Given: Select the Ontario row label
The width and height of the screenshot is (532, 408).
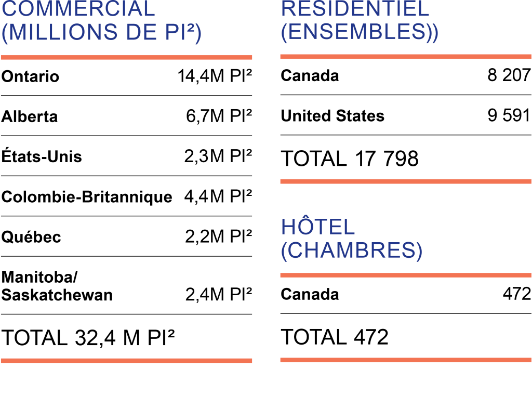Looking at the screenshot, I should (x=31, y=77).
